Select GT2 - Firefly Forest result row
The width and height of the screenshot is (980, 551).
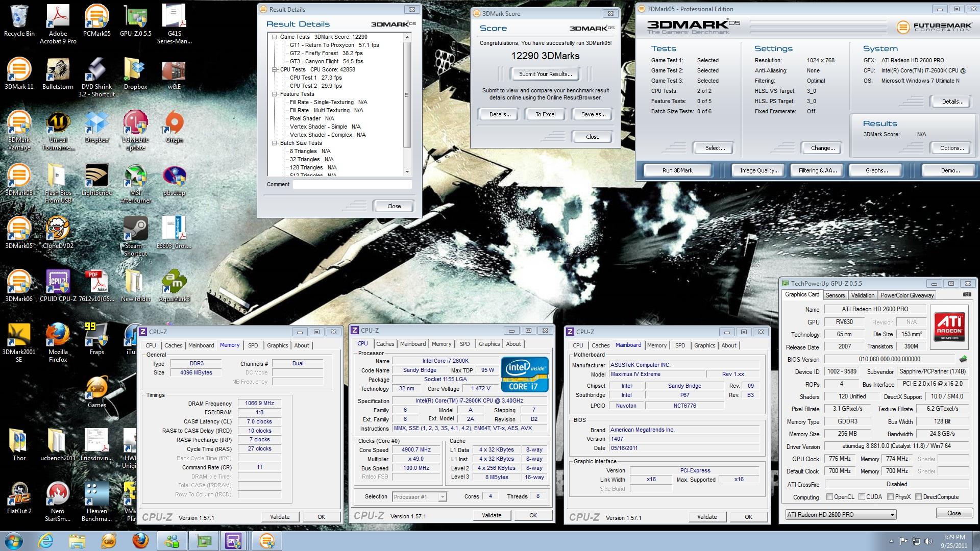(x=326, y=53)
